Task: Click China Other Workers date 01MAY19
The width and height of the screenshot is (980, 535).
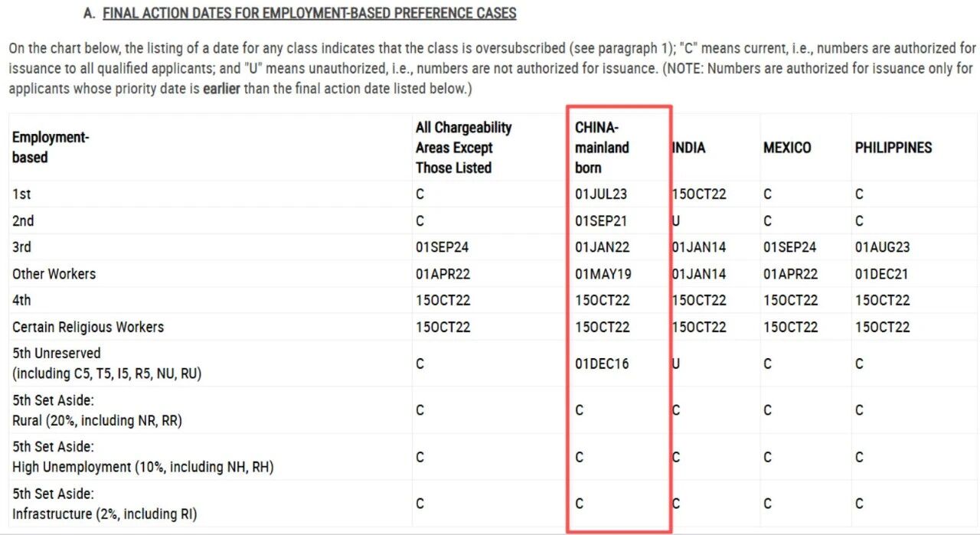Action: (x=603, y=274)
